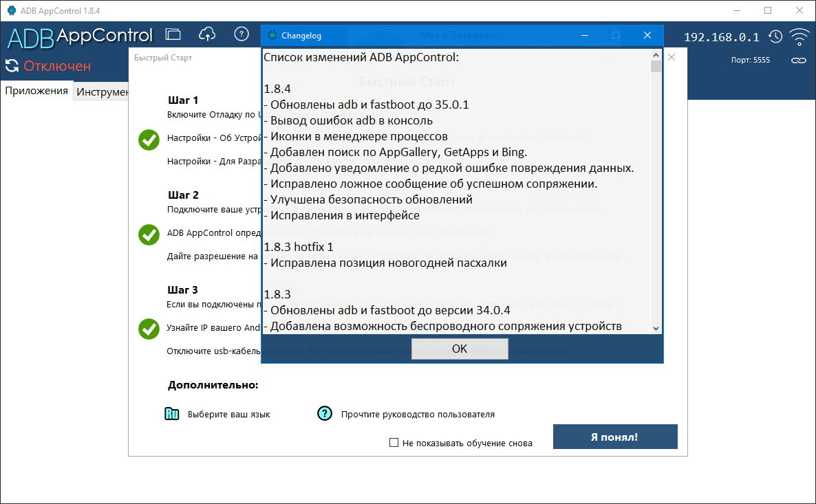Click the 1.8.4 version heading in changelog

277,89
